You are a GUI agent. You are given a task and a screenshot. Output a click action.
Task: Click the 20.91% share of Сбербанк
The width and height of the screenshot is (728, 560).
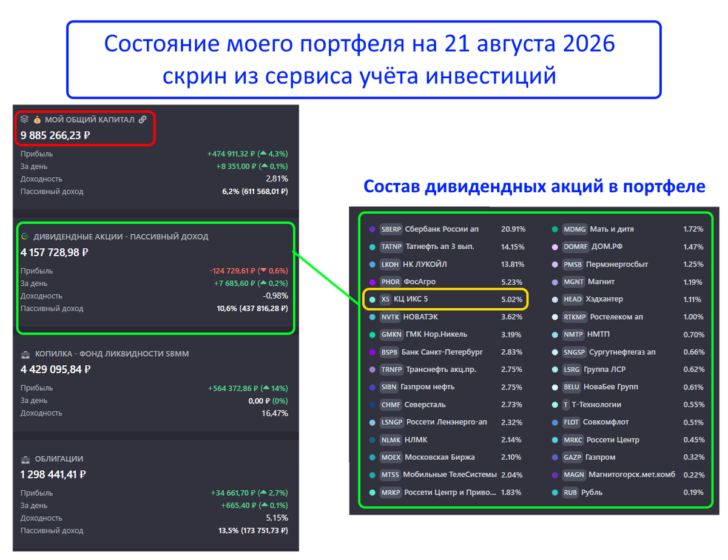point(513,229)
